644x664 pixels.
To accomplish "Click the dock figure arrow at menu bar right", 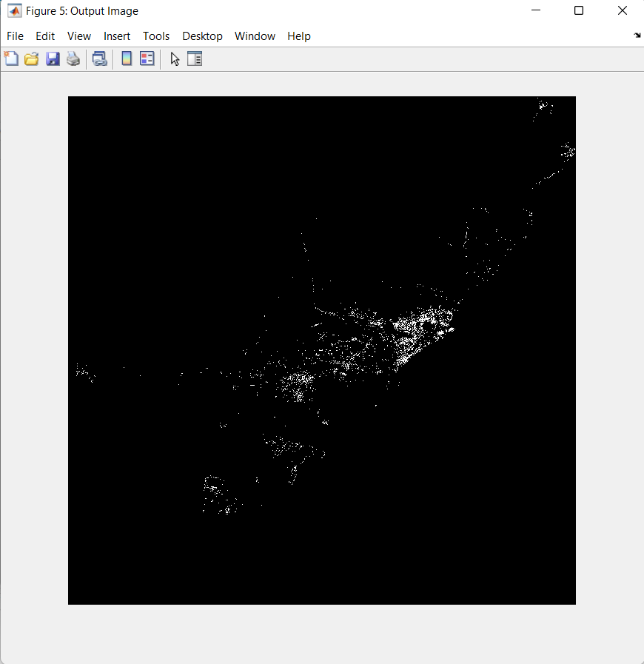I will pos(637,36).
